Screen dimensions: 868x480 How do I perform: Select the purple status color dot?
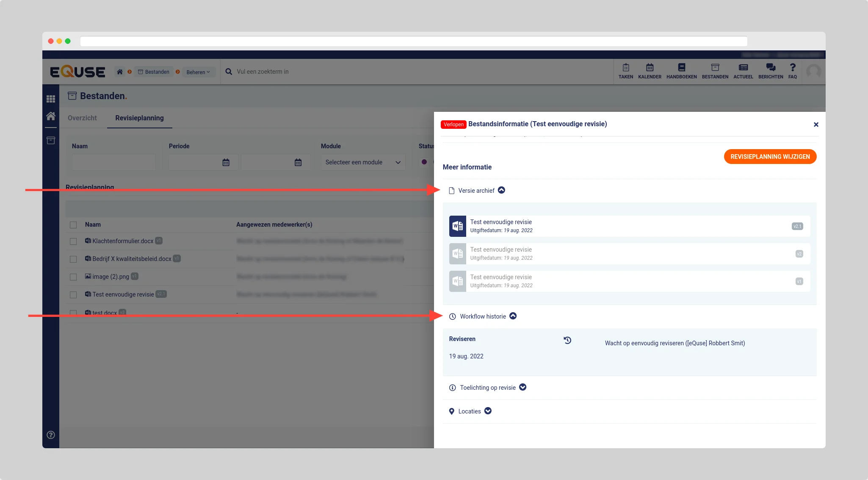(424, 162)
